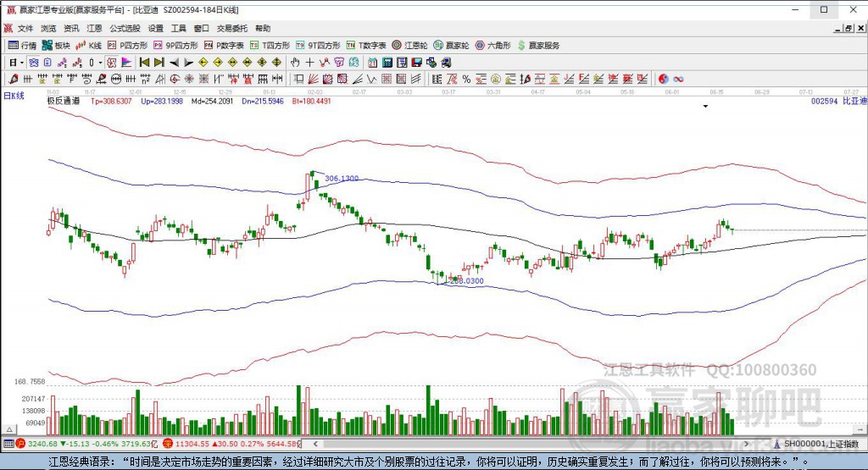Toggle the blue knot pattern icon

pyautogui.click(x=34, y=63)
